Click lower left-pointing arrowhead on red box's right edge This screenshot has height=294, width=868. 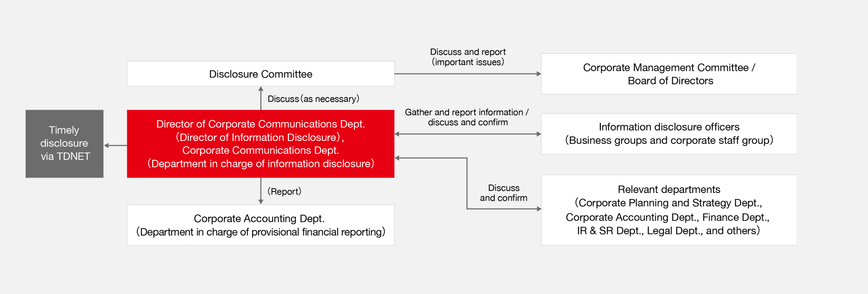tap(397, 158)
